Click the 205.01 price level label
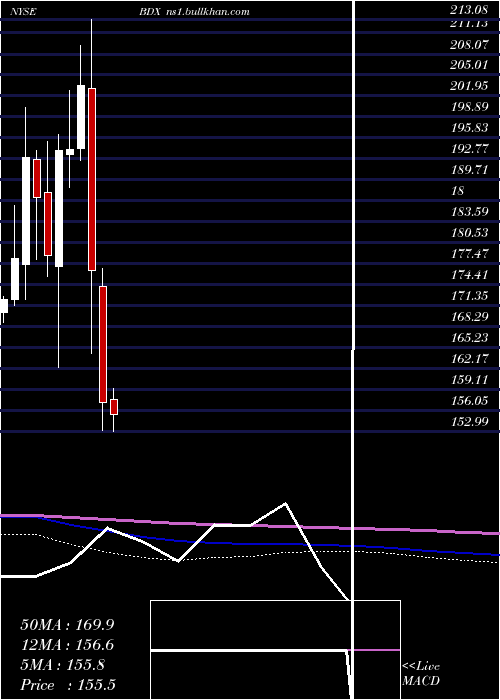Image resolution: width=500 pixels, height=700 pixels. coord(469,65)
